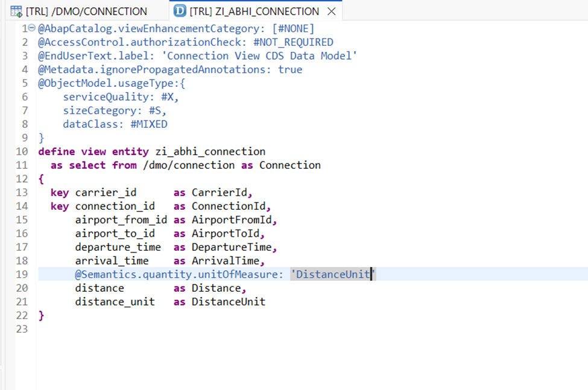The height and width of the screenshot is (390, 588).
Task: Click the airport_from_id field name
Action: point(121,220)
